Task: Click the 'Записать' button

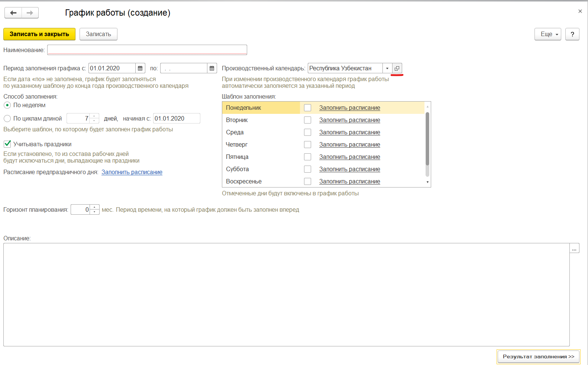Action: (x=98, y=34)
